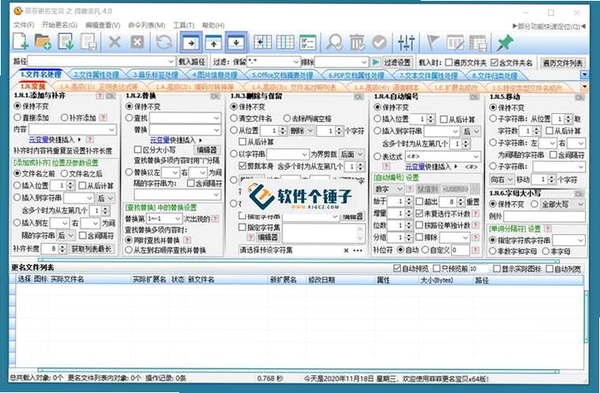Click the 载入路径 button
This screenshot has height=393, width=600.
click(x=192, y=62)
